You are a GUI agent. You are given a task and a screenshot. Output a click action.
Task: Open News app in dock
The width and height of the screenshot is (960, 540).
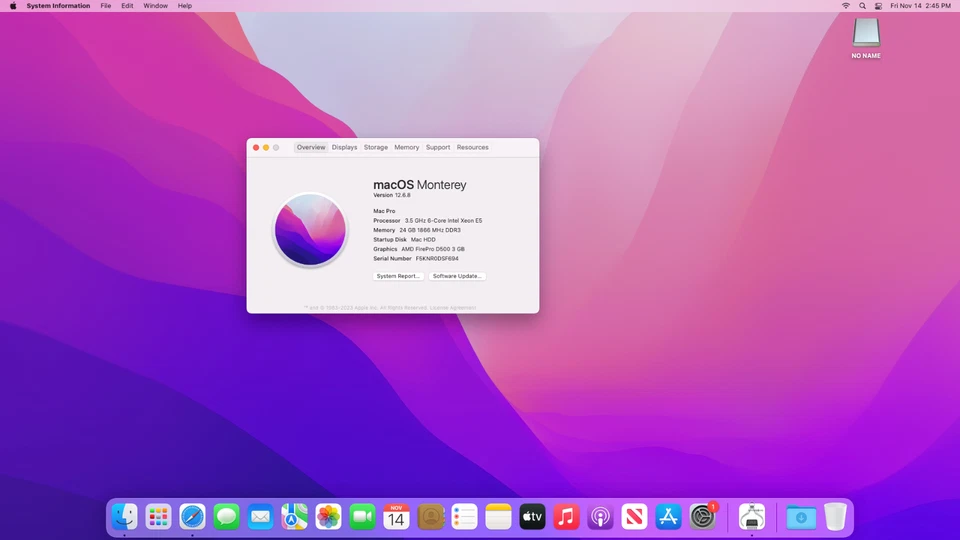point(634,517)
